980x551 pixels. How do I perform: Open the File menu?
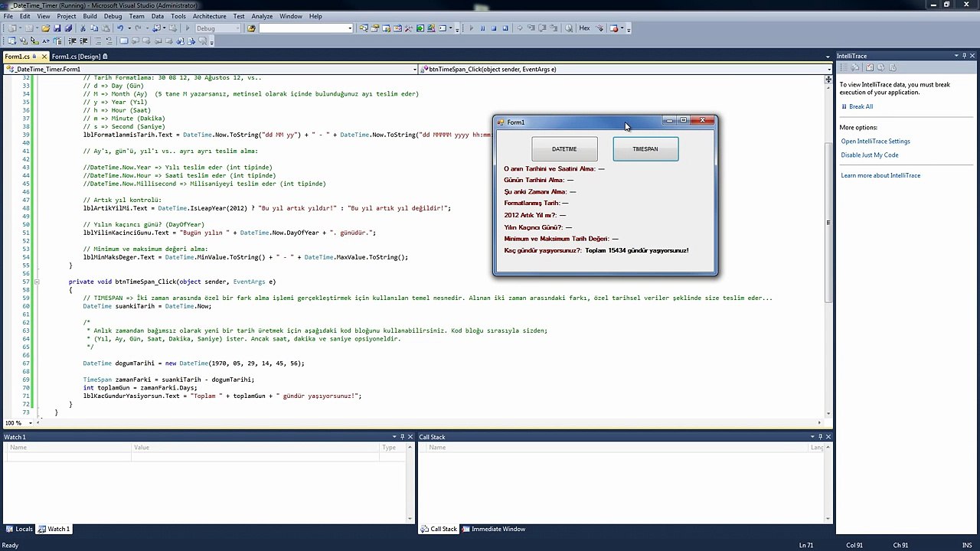(x=8, y=16)
